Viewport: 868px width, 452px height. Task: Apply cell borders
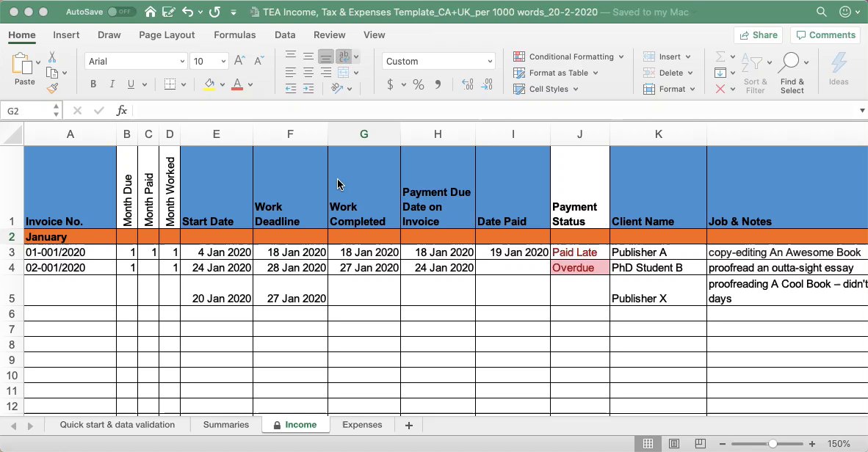click(x=170, y=84)
